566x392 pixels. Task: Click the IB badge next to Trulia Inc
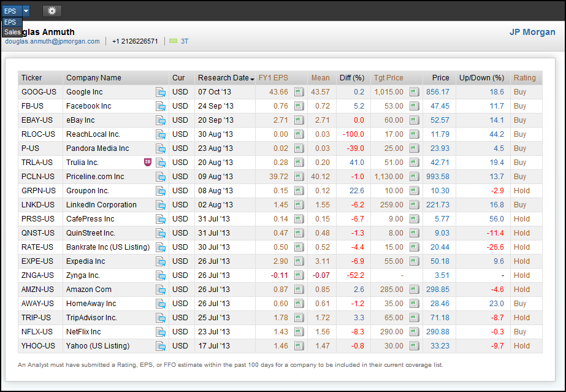pos(147,162)
